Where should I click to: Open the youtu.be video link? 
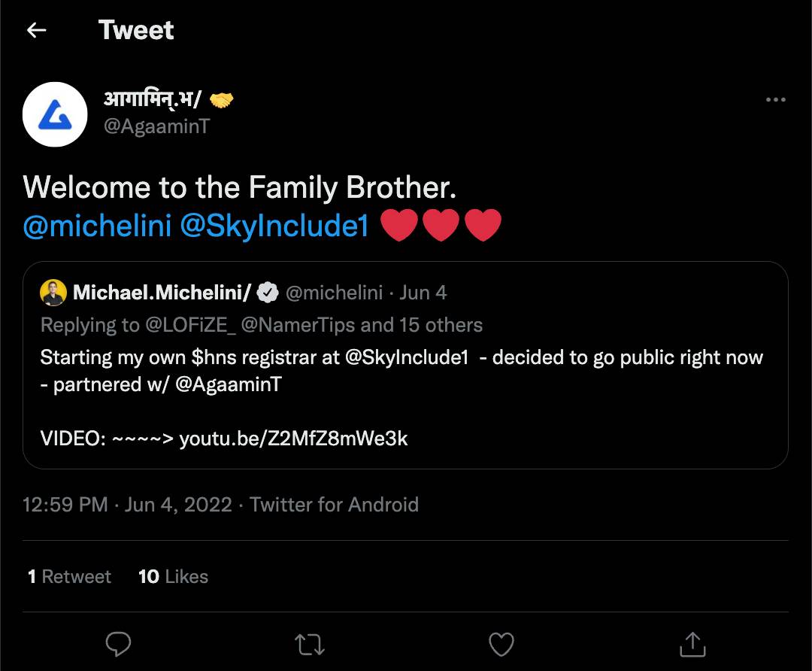pos(292,438)
